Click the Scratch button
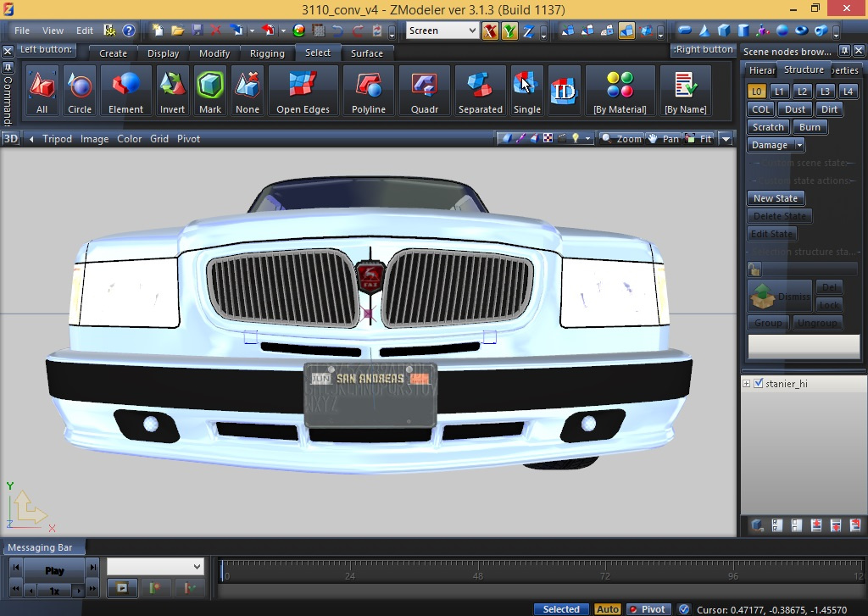The height and width of the screenshot is (616, 868). (x=768, y=127)
